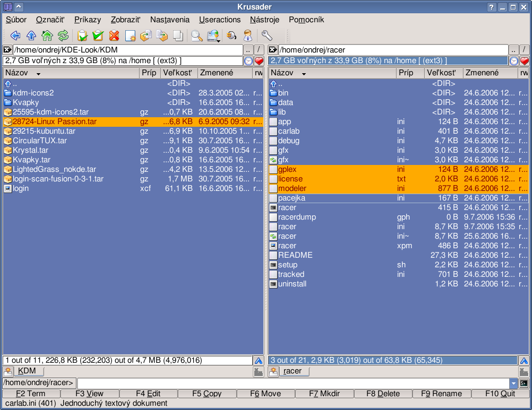Click unselect all red X icon
This screenshot has width=532, height=410.
tap(114, 35)
